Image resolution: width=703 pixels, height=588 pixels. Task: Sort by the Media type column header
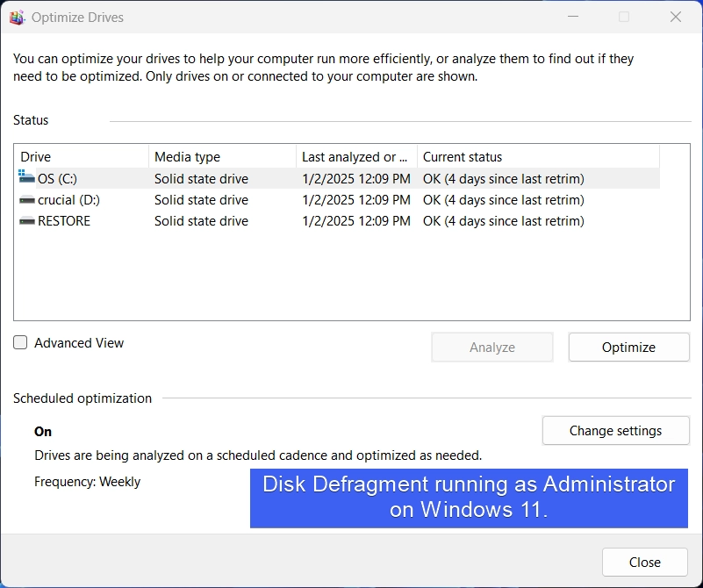[222, 157]
